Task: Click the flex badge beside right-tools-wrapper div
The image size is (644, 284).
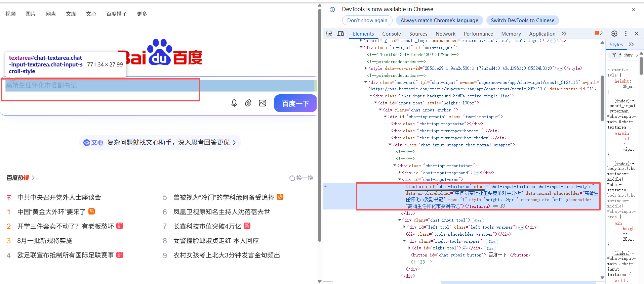Action: (x=492, y=241)
